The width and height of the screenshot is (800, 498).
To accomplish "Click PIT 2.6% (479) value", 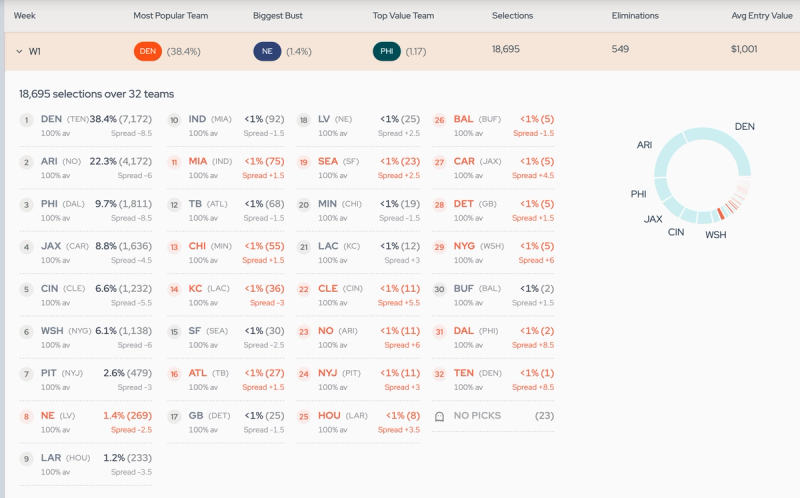I will point(128,373).
